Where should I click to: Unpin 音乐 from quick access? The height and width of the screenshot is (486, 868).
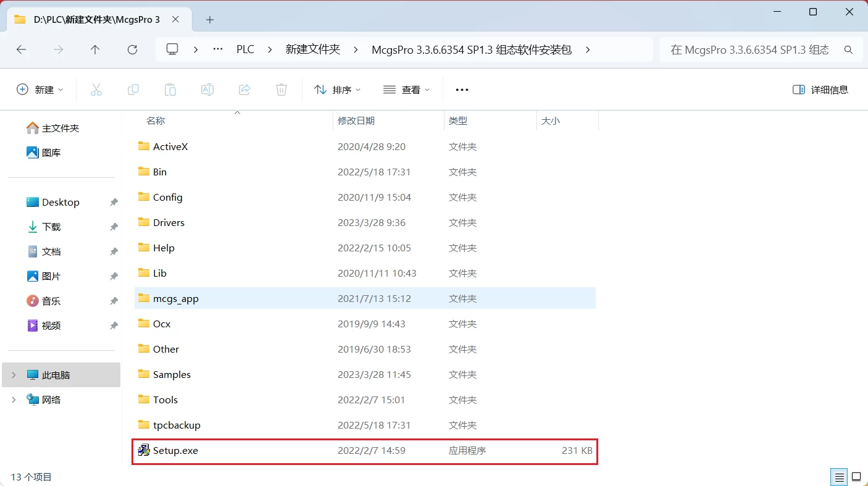114,301
